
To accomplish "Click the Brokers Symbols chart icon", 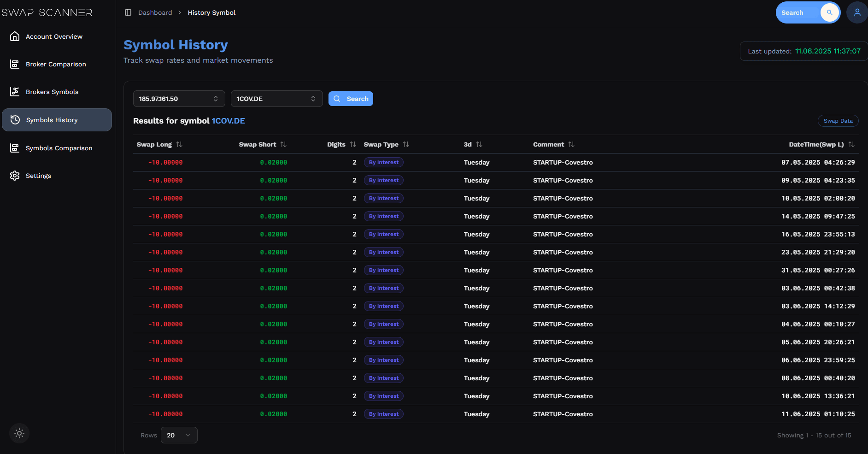I will [15, 92].
